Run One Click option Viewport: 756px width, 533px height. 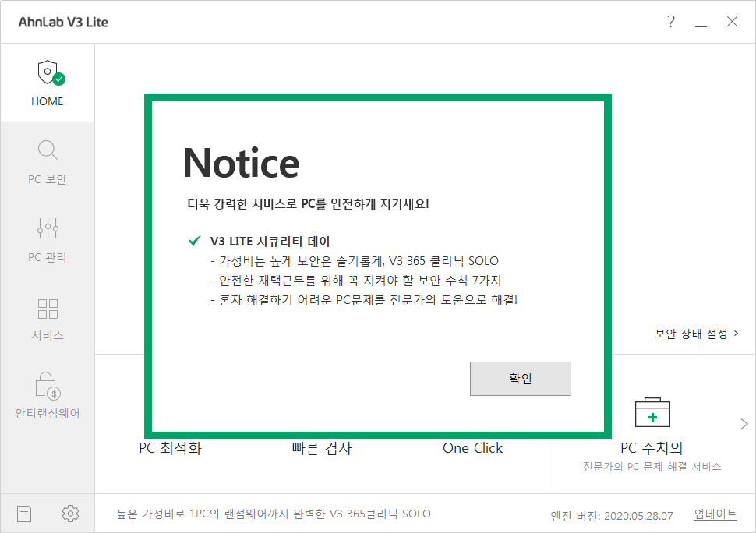(472, 448)
